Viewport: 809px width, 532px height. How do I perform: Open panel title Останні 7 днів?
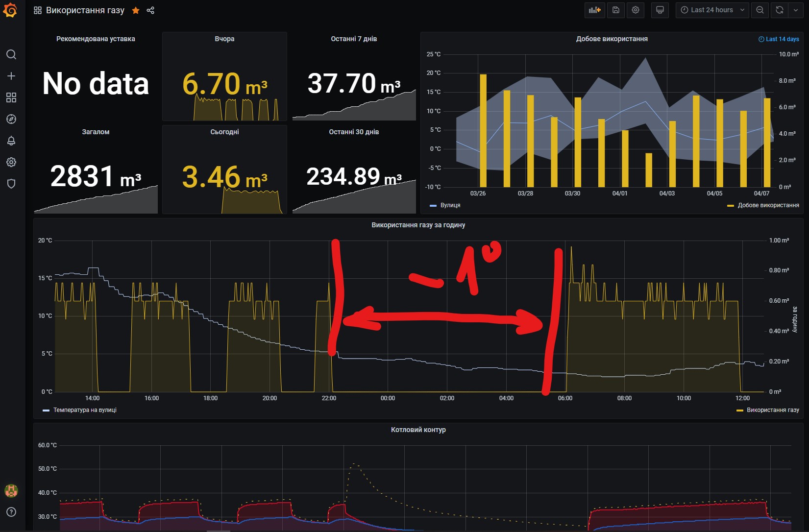[x=354, y=39]
